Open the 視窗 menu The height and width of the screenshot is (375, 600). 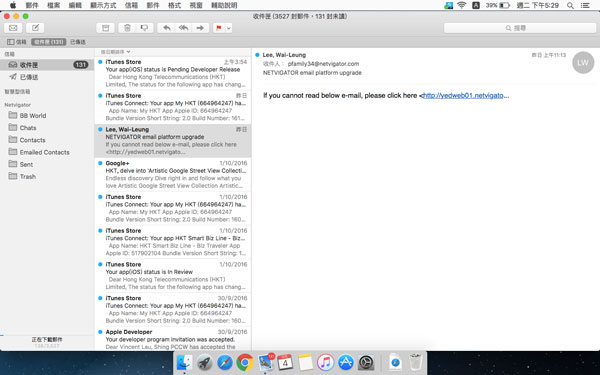(196, 5)
